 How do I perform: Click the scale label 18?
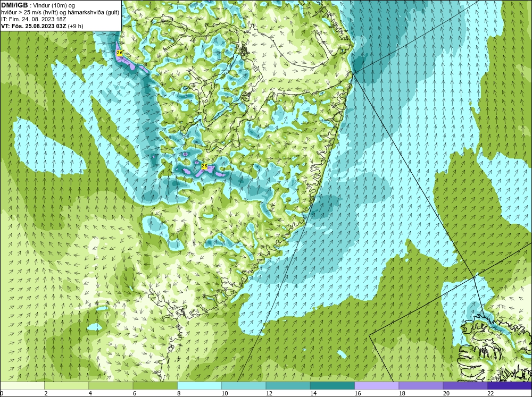[x=402, y=393]
